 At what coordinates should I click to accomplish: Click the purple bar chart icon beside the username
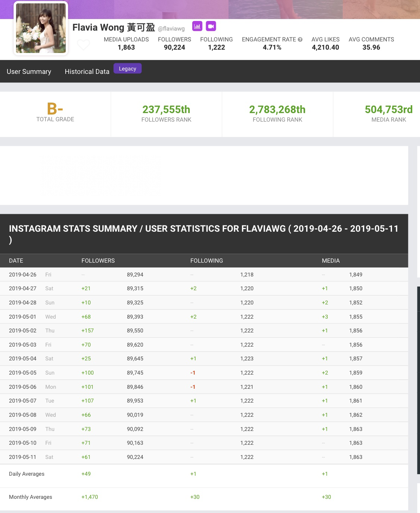197,26
